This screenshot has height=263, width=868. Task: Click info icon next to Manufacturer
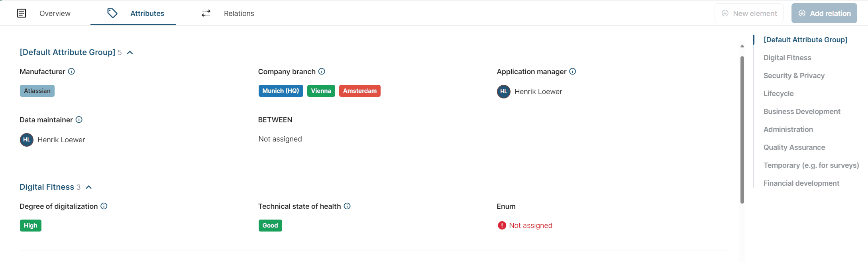coord(71,71)
